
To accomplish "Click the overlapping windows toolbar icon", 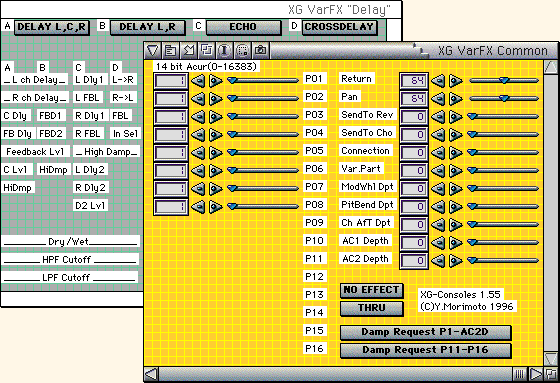I will [206, 50].
